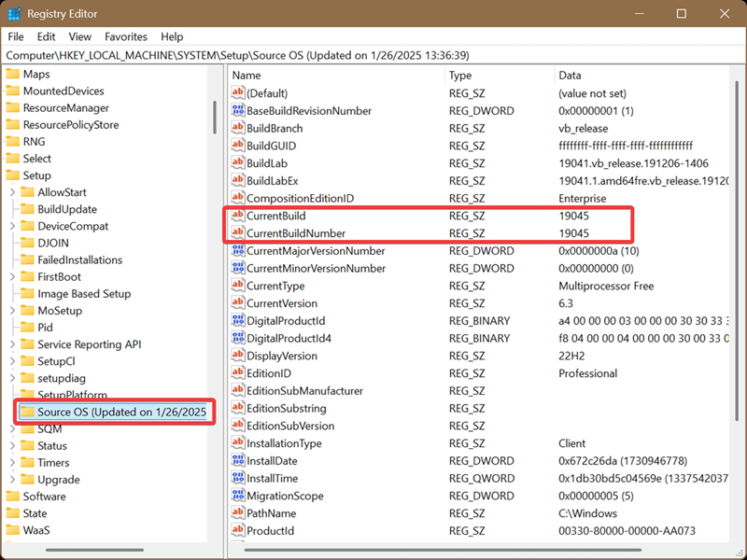This screenshot has width=747, height=560.
Task: Click the 22H2 data cell
Action: coord(571,356)
